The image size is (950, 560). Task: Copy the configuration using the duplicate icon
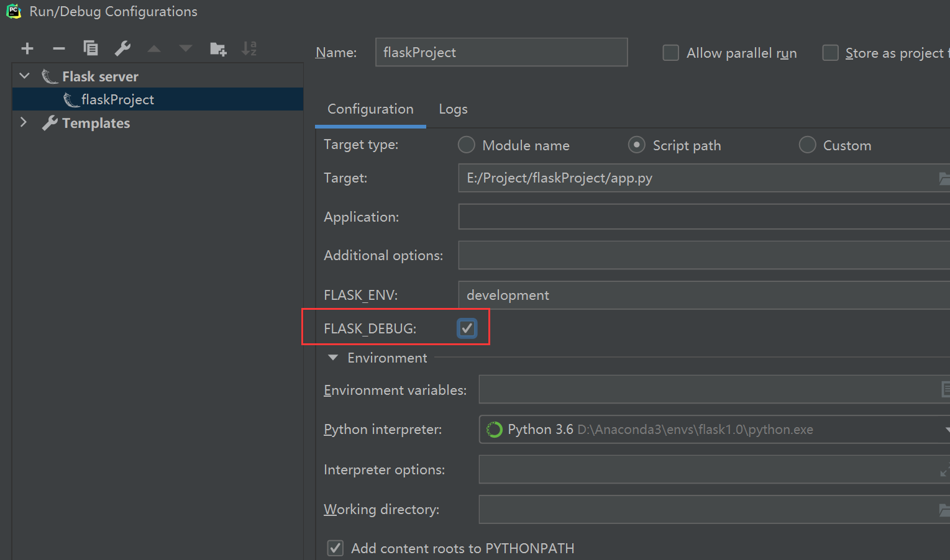pos(91,48)
